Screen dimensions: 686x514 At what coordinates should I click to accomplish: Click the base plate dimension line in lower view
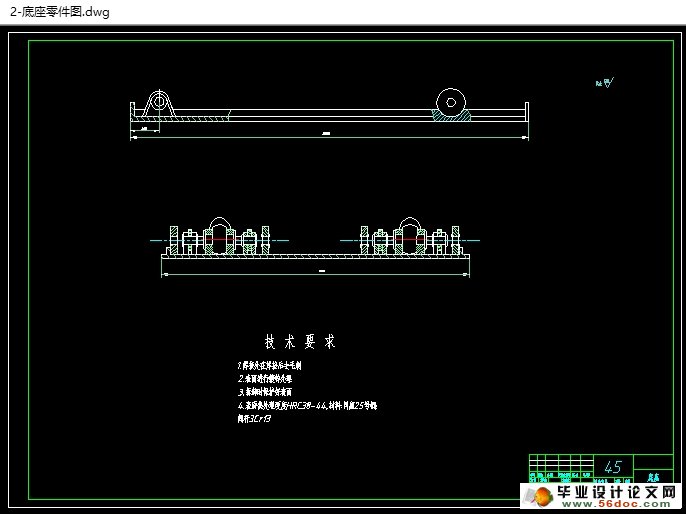(x=321, y=271)
